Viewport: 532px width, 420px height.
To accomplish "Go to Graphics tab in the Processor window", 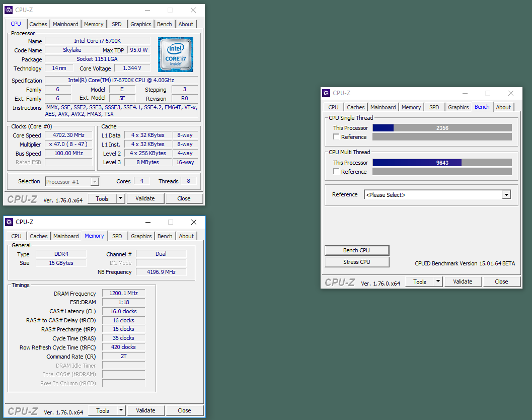I will (x=141, y=24).
